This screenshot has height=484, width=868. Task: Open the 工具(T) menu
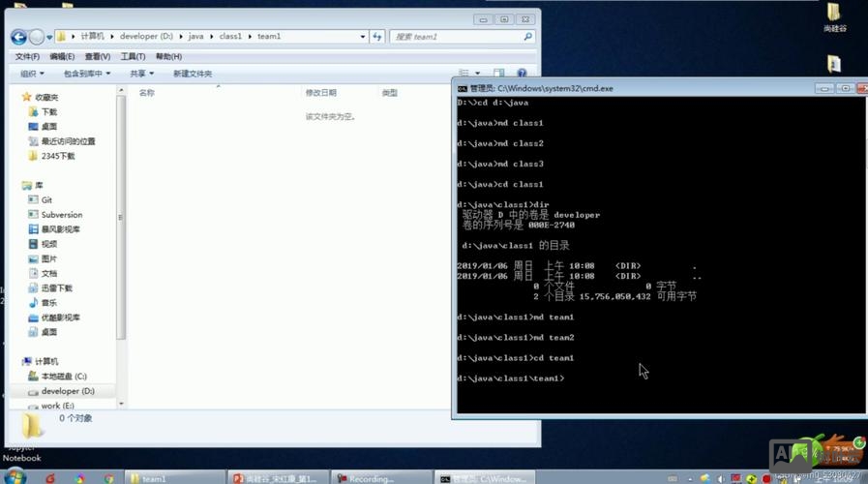click(133, 57)
